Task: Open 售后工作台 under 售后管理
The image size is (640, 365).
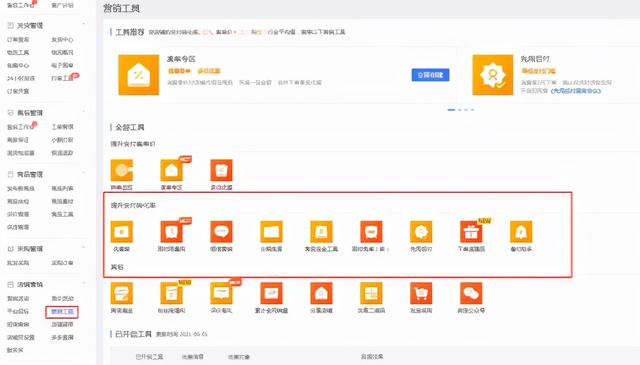Action: click(x=20, y=127)
